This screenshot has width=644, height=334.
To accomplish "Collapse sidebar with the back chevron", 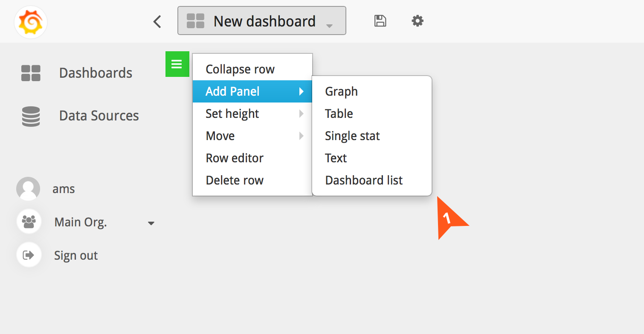I will 157,21.
